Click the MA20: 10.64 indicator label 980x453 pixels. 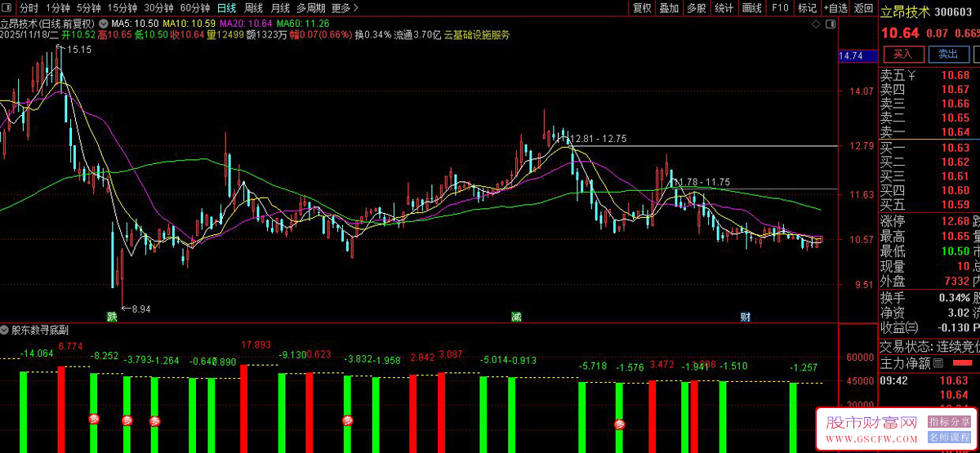[x=246, y=24]
